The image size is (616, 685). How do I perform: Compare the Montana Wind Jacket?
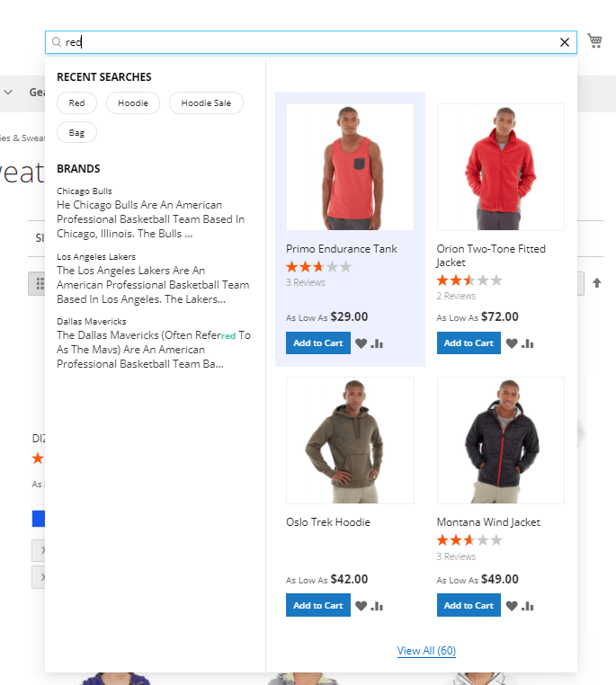pyautogui.click(x=528, y=606)
